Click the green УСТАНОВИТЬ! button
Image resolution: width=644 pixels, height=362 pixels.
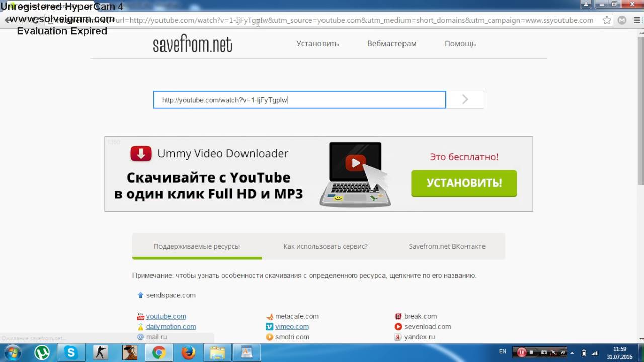(x=464, y=183)
